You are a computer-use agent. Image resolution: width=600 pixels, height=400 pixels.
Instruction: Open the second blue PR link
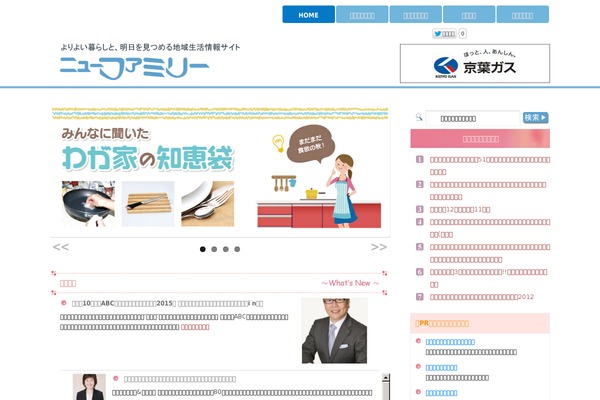point(441,367)
